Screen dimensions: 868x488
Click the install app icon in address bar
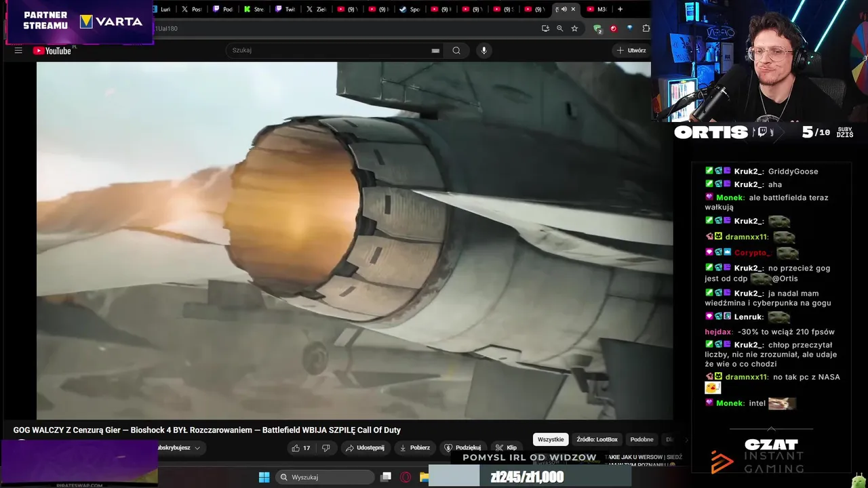[545, 28]
